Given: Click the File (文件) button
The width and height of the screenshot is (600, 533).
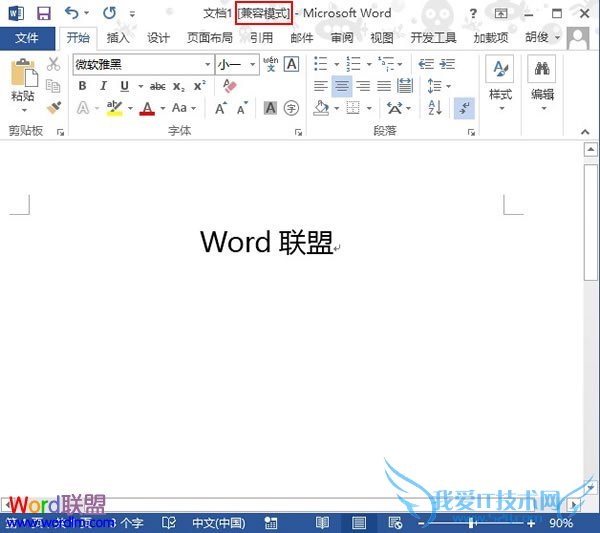Looking at the screenshot, I should click(x=27, y=38).
